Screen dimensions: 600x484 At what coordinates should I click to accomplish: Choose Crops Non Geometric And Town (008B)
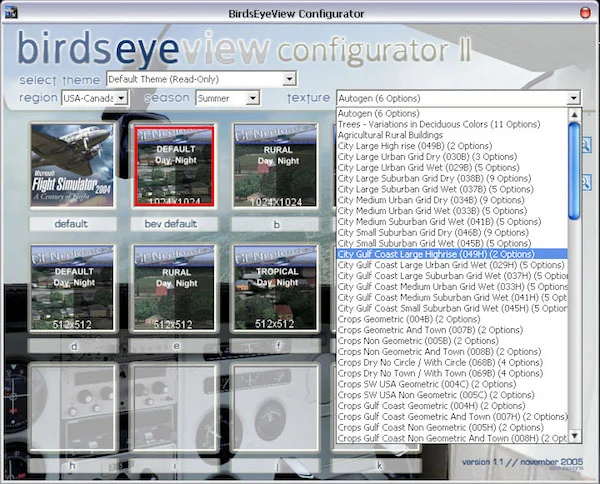[x=452, y=351]
